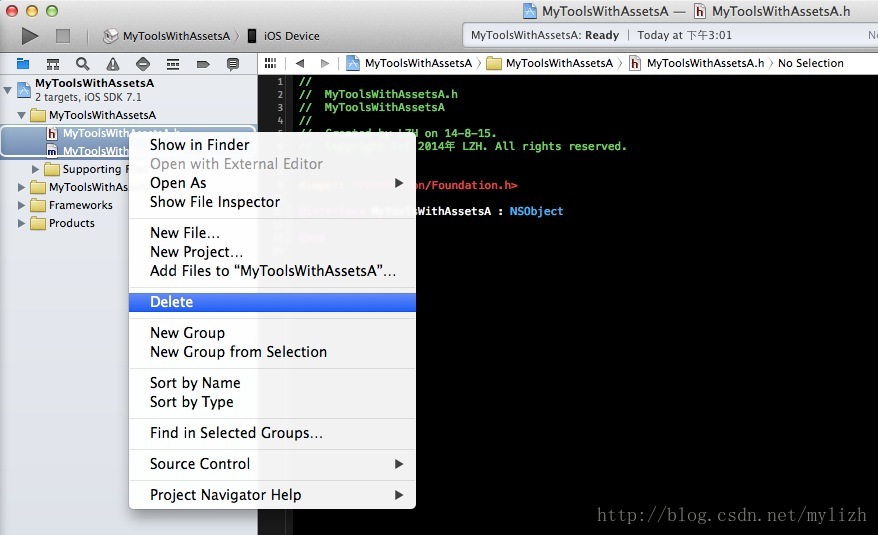
Task: Select the Products folder
Action: click(62, 223)
